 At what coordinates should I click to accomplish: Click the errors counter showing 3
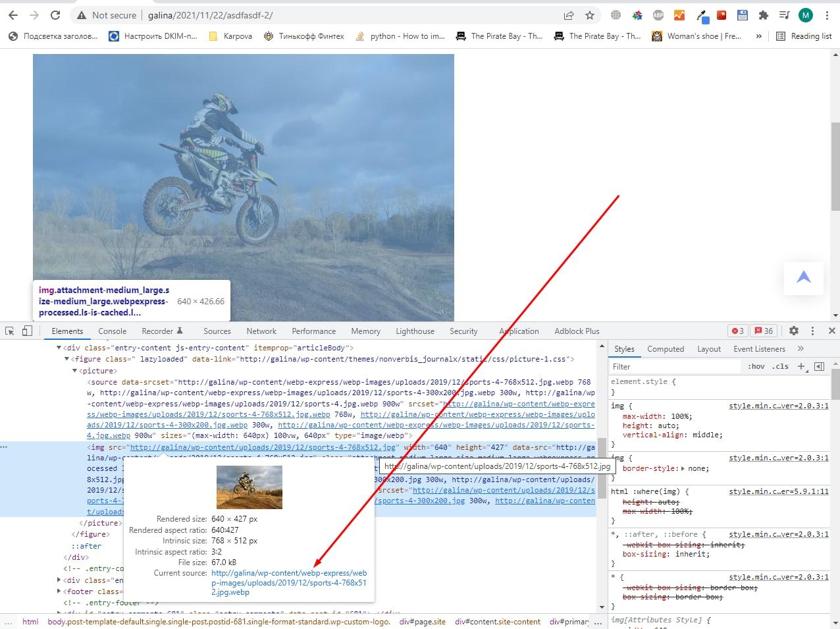point(737,331)
